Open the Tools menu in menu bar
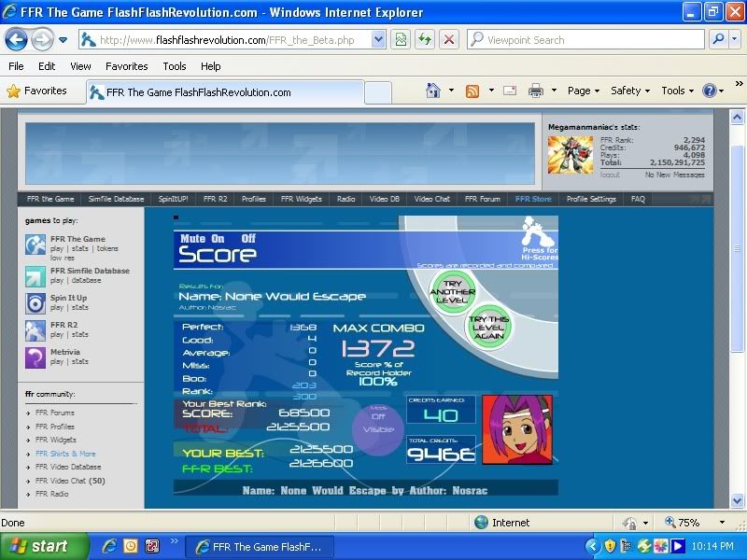 tap(175, 66)
